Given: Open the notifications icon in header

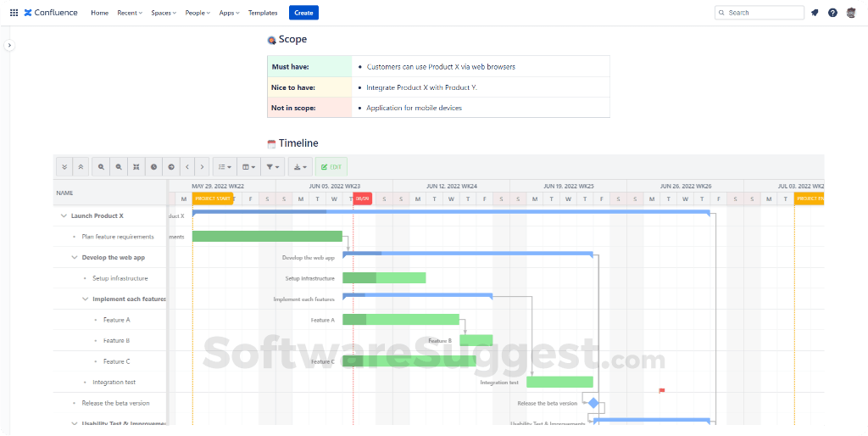Looking at the screenshot, I should (815, 13).
